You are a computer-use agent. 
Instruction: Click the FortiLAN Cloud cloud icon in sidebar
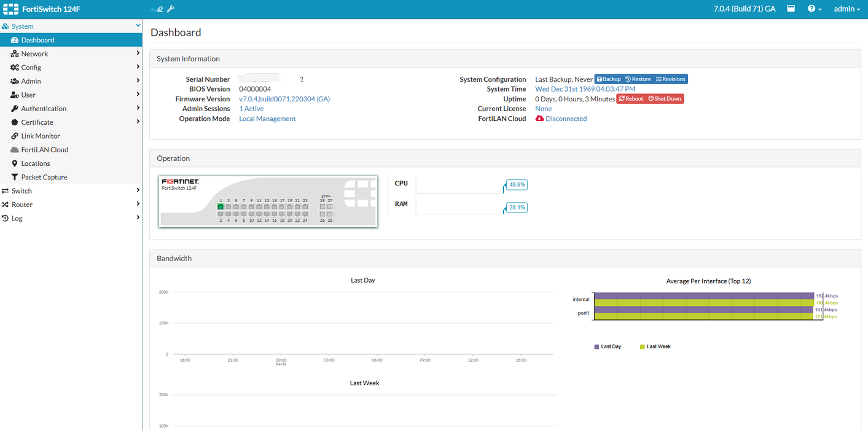click(x=15, y=150)
